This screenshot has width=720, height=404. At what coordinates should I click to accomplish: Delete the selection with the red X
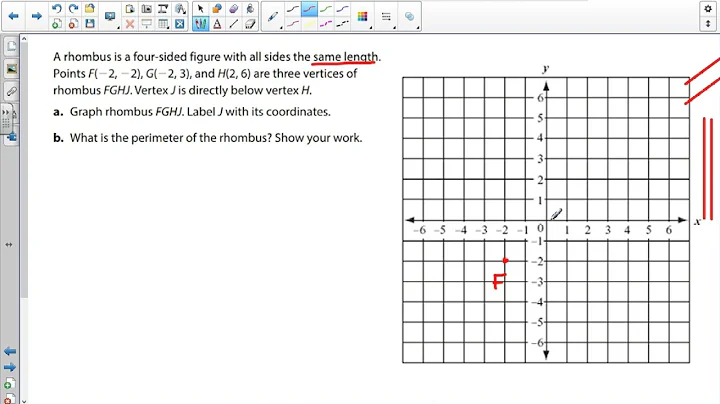click(130, 24)
